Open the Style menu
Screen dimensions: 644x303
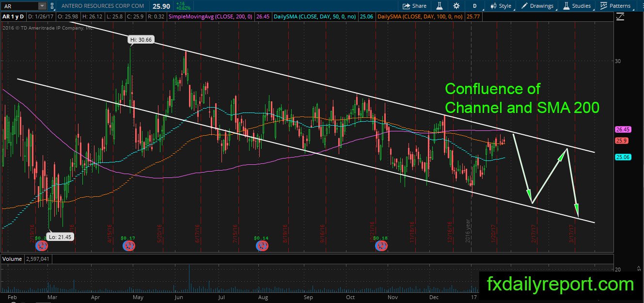coord(501,6)
